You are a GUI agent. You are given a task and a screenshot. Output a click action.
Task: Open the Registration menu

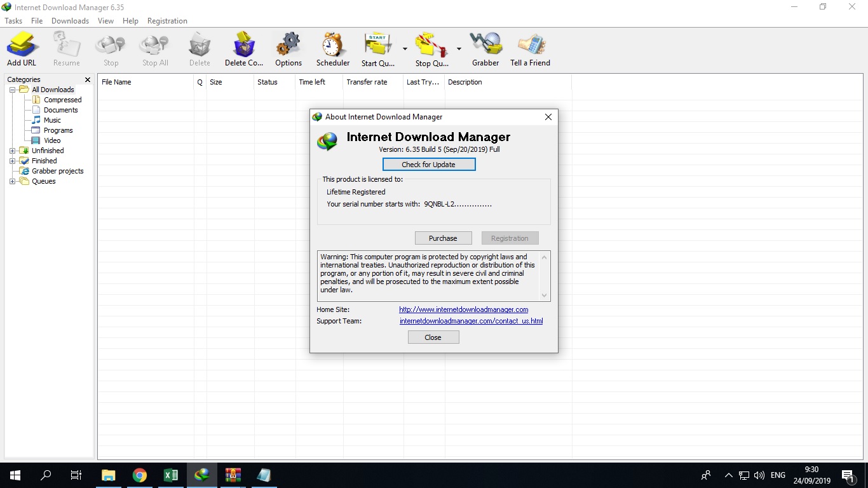click(x=167, y=21)
